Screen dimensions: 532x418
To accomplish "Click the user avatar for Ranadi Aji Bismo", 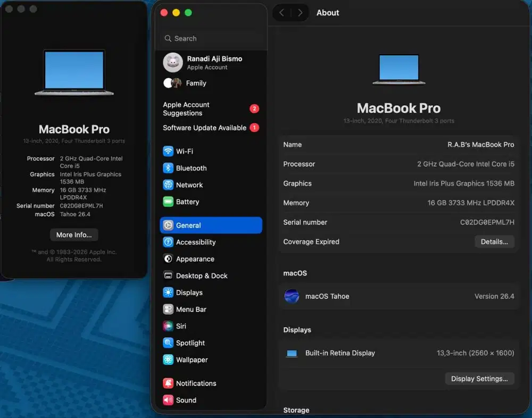I will [x=173, y=62].
